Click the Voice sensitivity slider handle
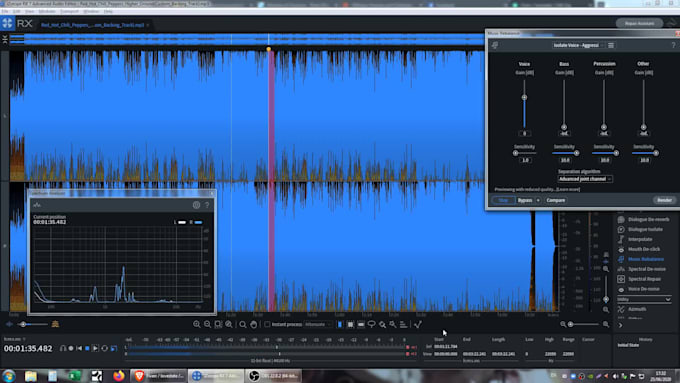Image resolution: width=680 pixels, height=383 pixels. (516, 153)
